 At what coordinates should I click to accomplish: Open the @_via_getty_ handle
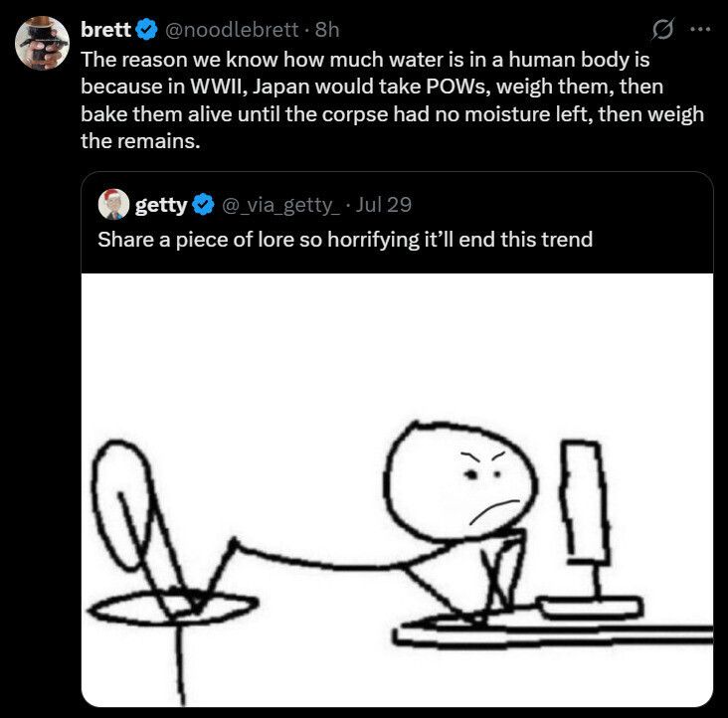pos(280,206)
